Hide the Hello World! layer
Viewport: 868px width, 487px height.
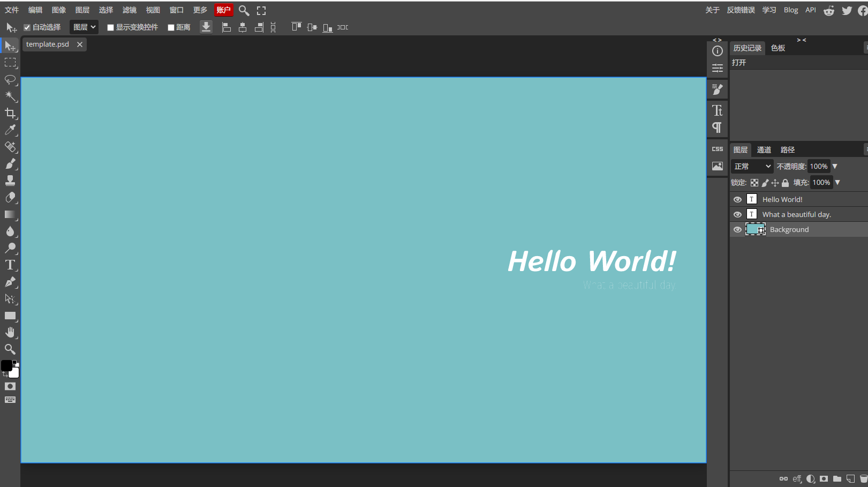[x=737, y=199]
